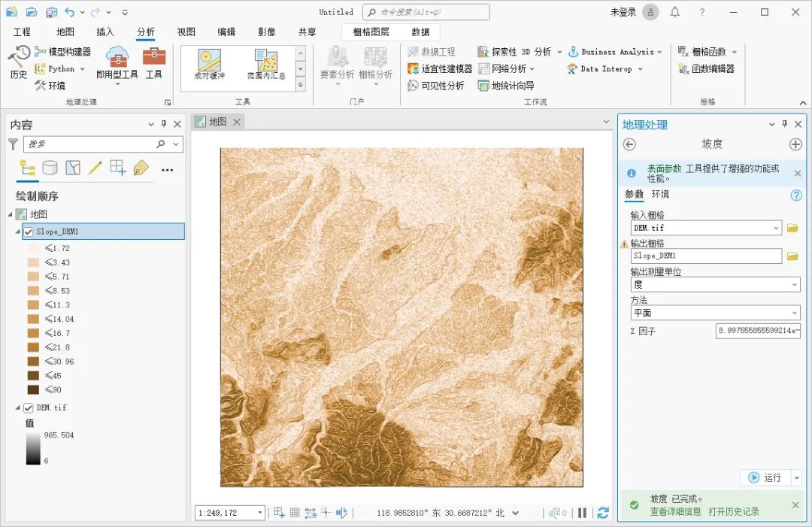Switch to list by selection

pos(72,168)
